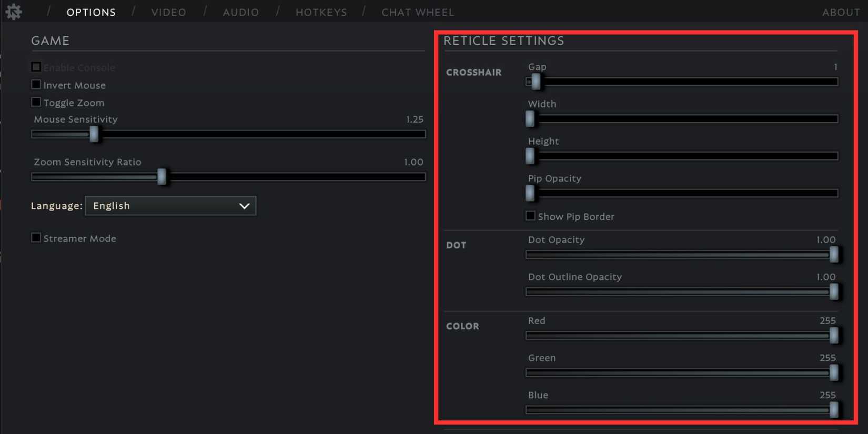The height and width of the screenshot is (434, 868).
Task: Open the Chat Wheel tab
Action: pyautogui.click(x=418, y=12)
